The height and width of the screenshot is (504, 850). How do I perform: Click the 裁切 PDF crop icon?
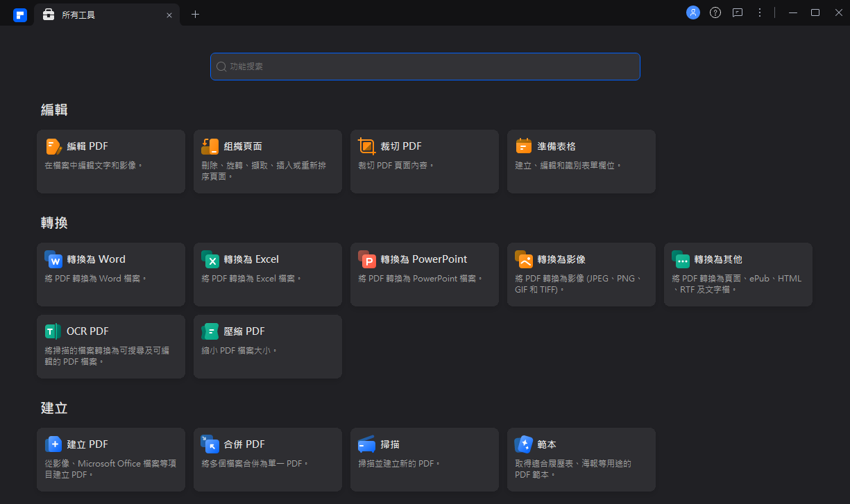coord(367,146)
